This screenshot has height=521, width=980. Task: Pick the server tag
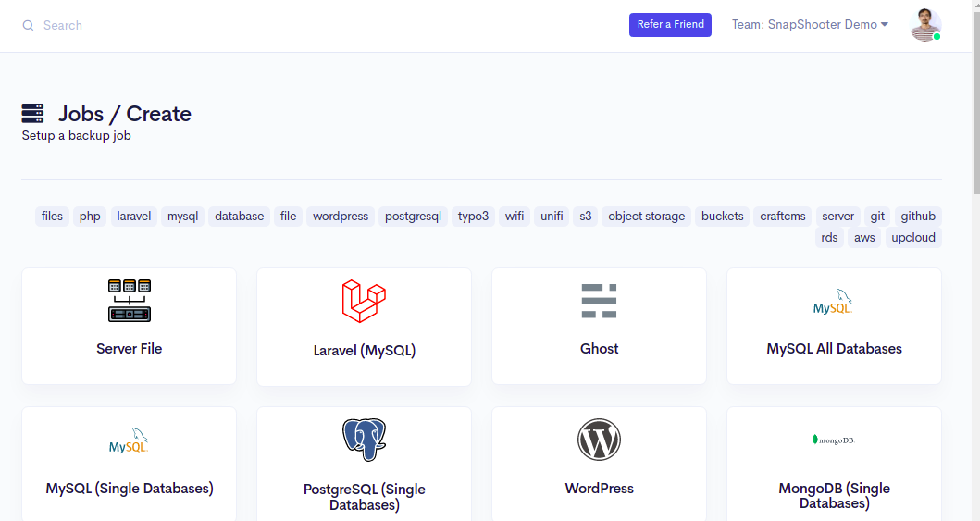837,217
